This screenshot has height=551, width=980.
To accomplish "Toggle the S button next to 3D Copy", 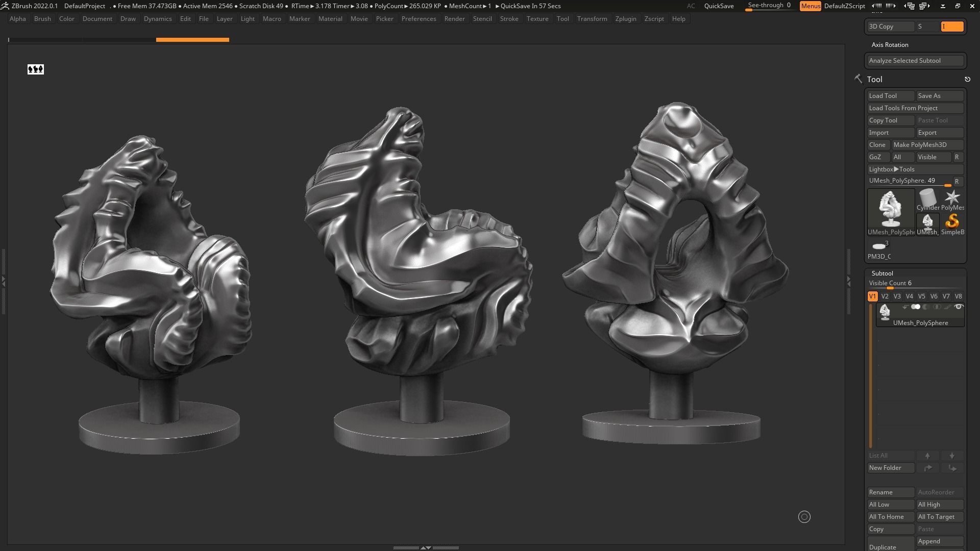I will (x=927, y=27).
